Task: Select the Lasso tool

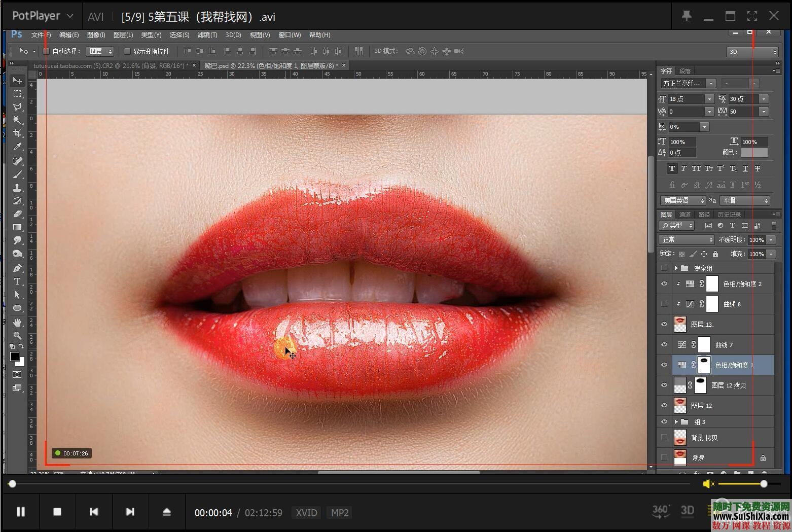Action: (x=17, y=107)
